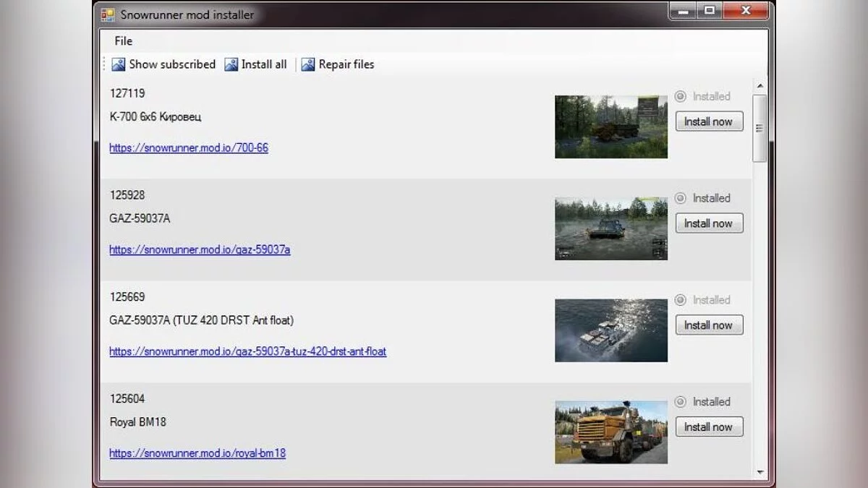Click the Install all toolbar icon

coord(231,64)
